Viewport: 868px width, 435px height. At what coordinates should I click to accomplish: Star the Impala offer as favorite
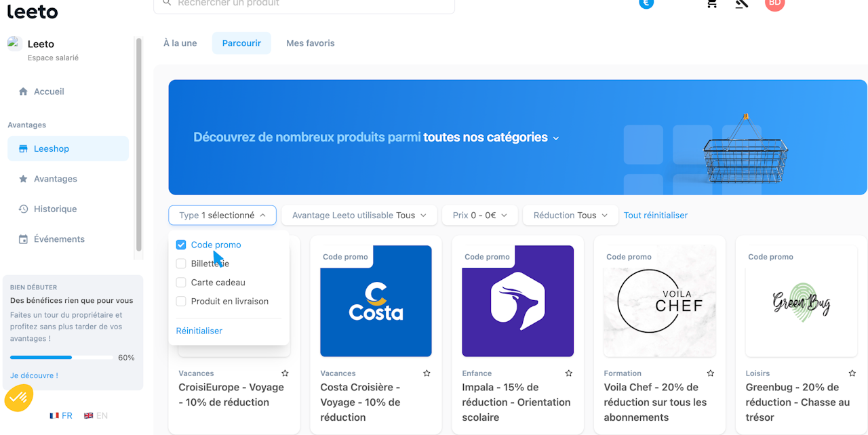568,373
